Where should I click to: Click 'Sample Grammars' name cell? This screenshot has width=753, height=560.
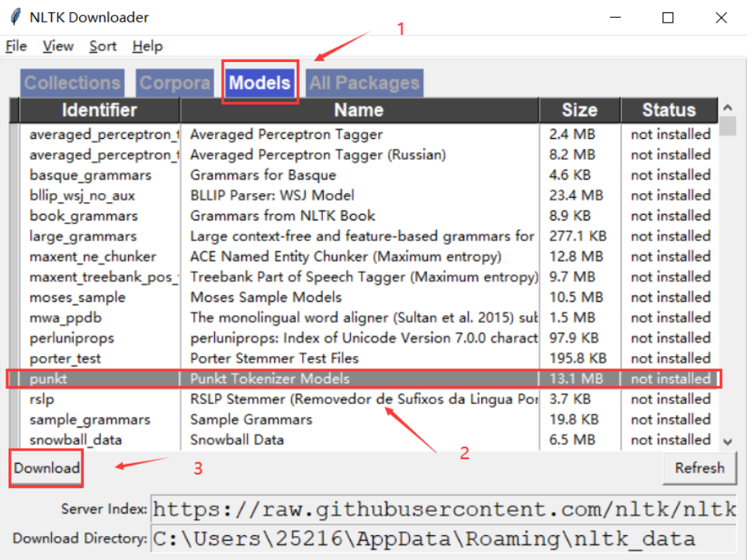pyautogui.click(x=252, y=420)
